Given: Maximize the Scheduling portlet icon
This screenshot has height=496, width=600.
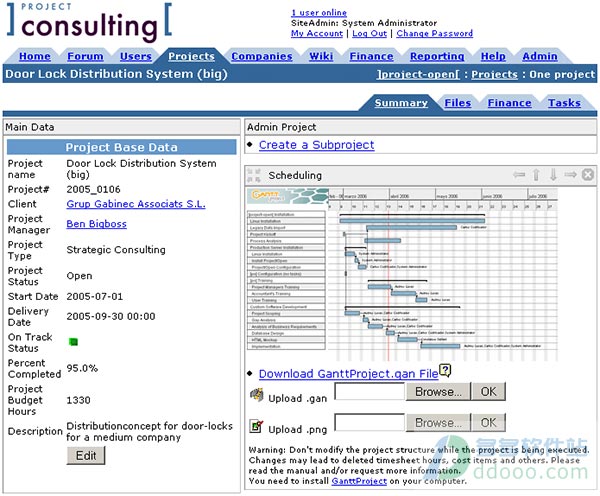Looking at the screenshot, I should pyautogui.click(x=254, y=175).
